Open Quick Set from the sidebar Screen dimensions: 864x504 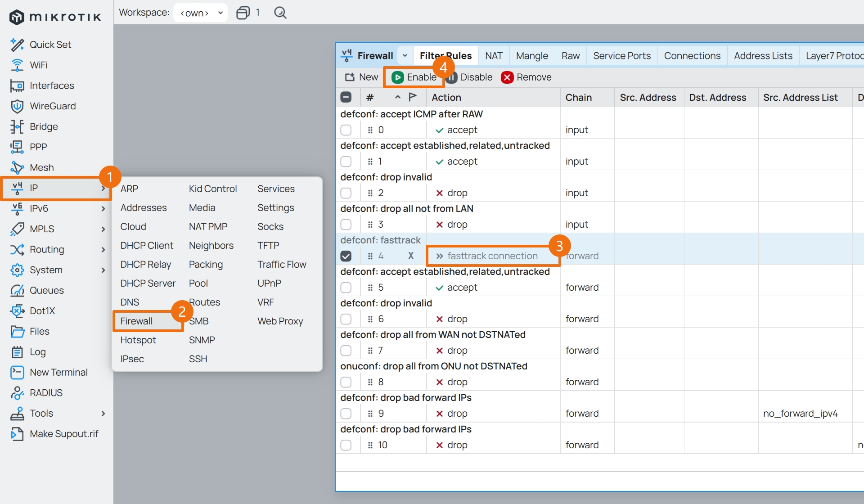pyautogui.click(x=50, y=45)
